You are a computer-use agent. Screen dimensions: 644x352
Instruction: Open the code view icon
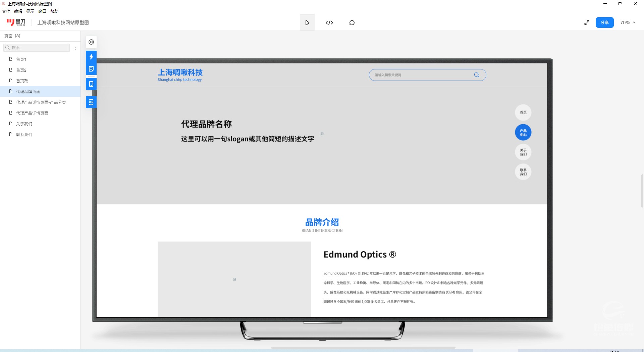click(329, 23)
